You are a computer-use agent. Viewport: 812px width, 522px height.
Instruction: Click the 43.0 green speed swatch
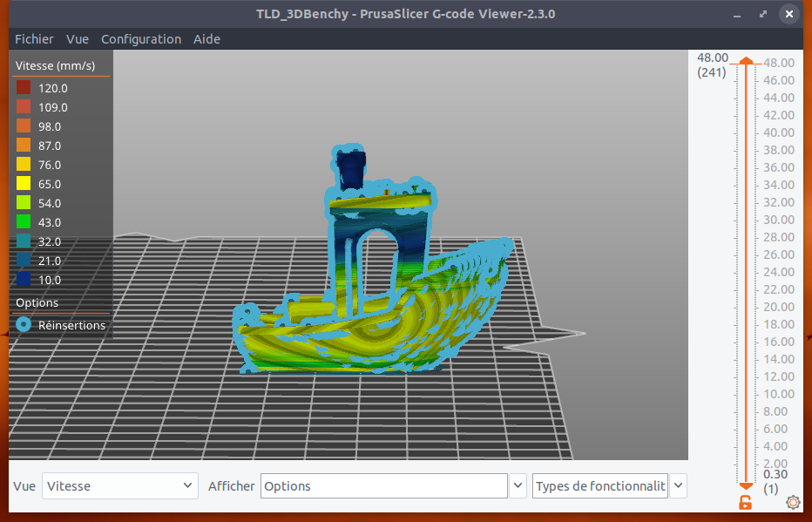pos(24,221)
